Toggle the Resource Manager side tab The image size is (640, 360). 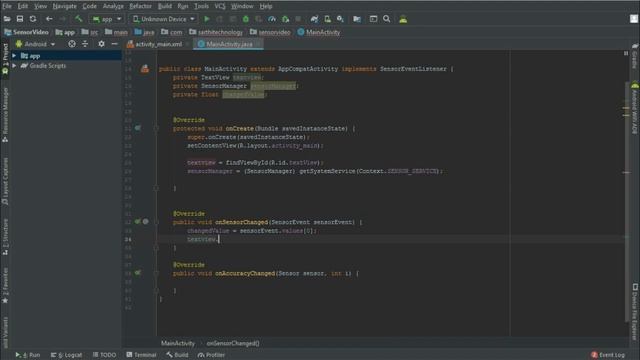pyautogui.click(x=5, y=115)
